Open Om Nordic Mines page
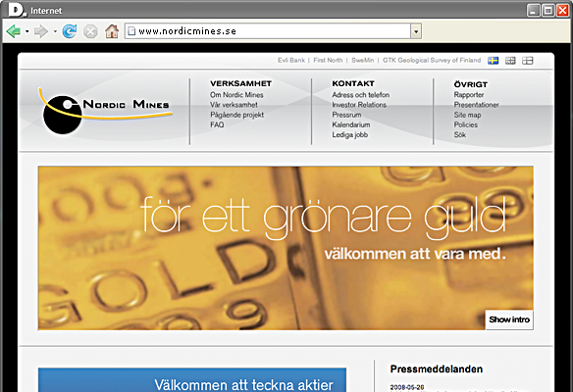 point(236,95)
